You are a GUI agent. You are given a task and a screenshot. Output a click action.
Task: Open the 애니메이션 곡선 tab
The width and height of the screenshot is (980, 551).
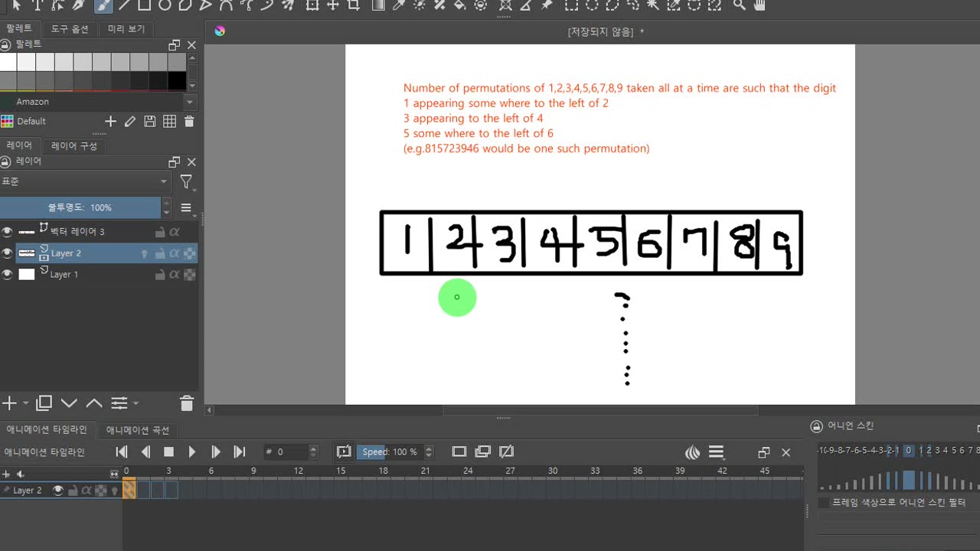138,430
